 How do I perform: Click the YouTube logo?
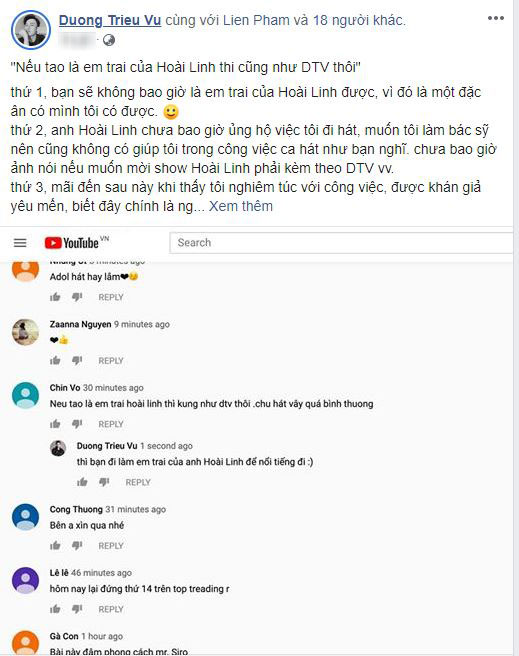77,243
